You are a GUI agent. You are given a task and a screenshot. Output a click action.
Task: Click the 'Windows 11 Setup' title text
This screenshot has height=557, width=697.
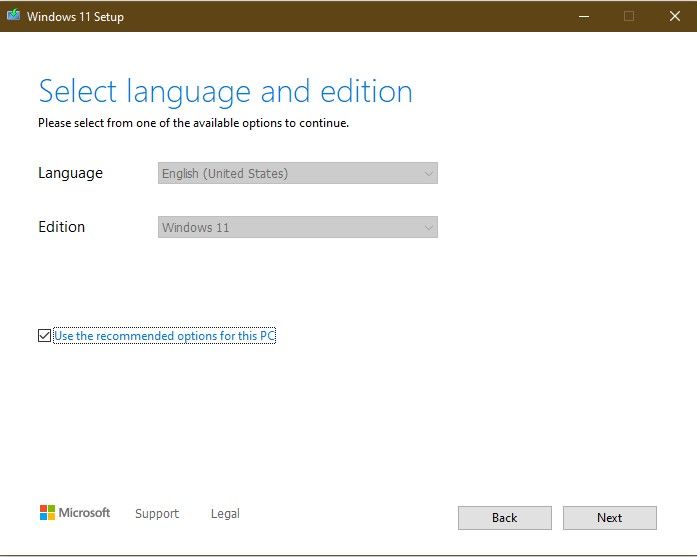coord(75,17)
